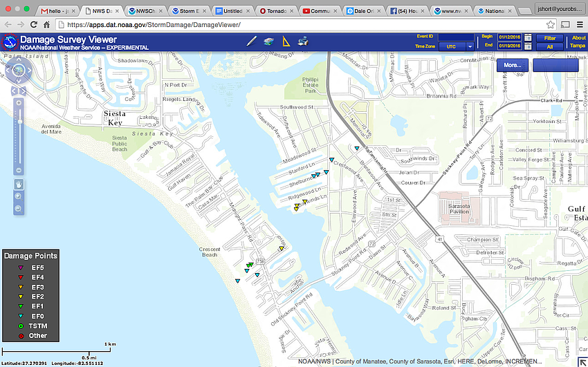Click the blank blue button beside More...
This screenshot has height=367, width=588.
pyautogui.click(x=555, y=65)
